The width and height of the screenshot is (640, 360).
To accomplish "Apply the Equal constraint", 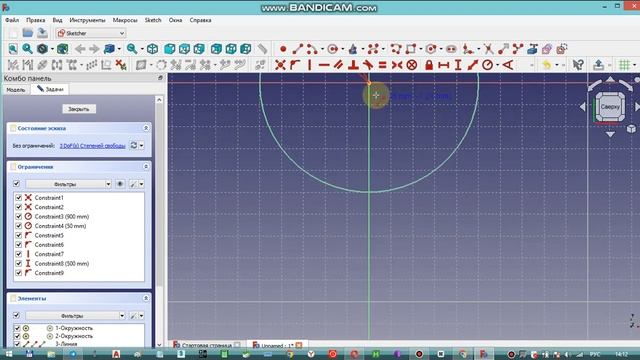I will pyautogui.click(x=382, y=65).
